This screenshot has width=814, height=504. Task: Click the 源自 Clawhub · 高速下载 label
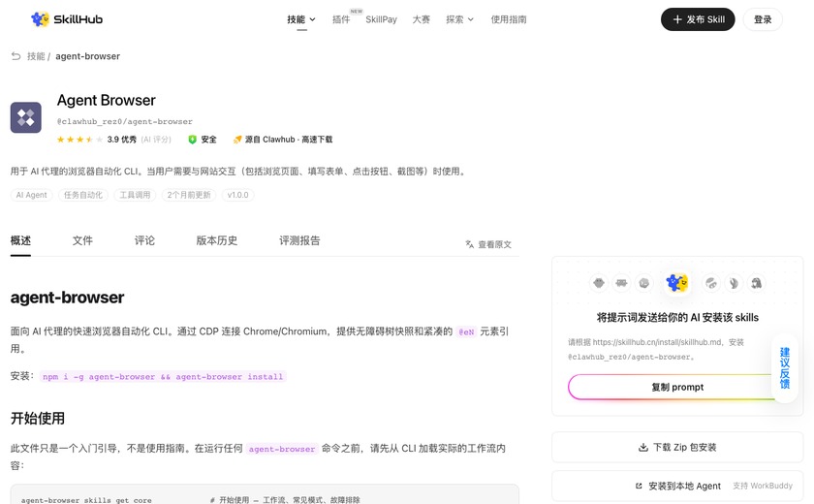pyautogui.click(x=289, y=140)
